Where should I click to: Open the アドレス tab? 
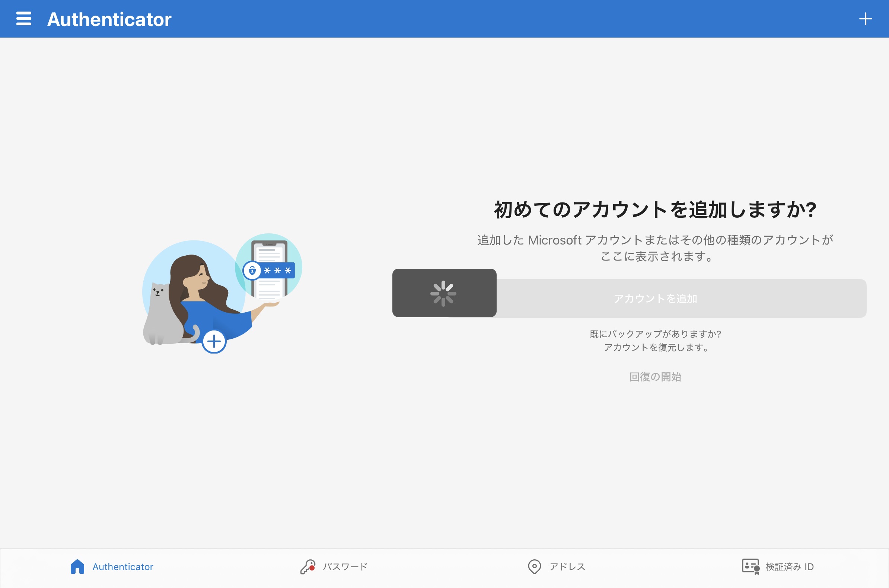556,567
